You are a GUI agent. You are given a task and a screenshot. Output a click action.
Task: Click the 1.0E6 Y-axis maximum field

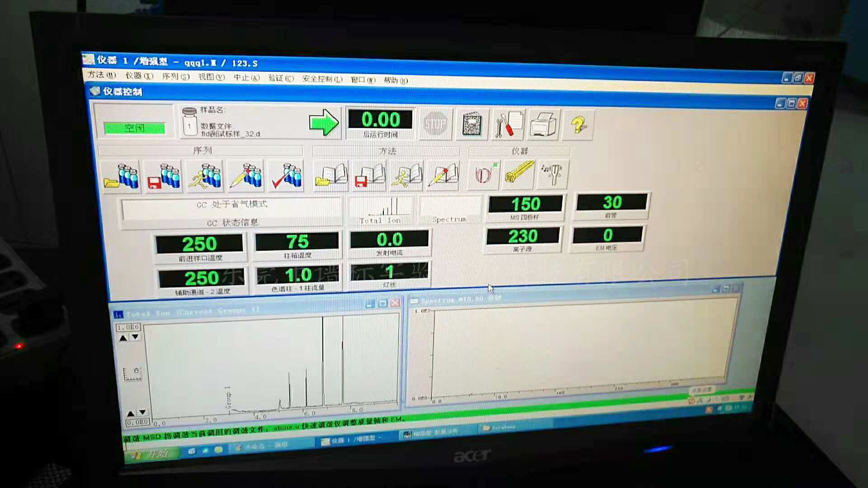pyautogui.click(x=128, y=327)
